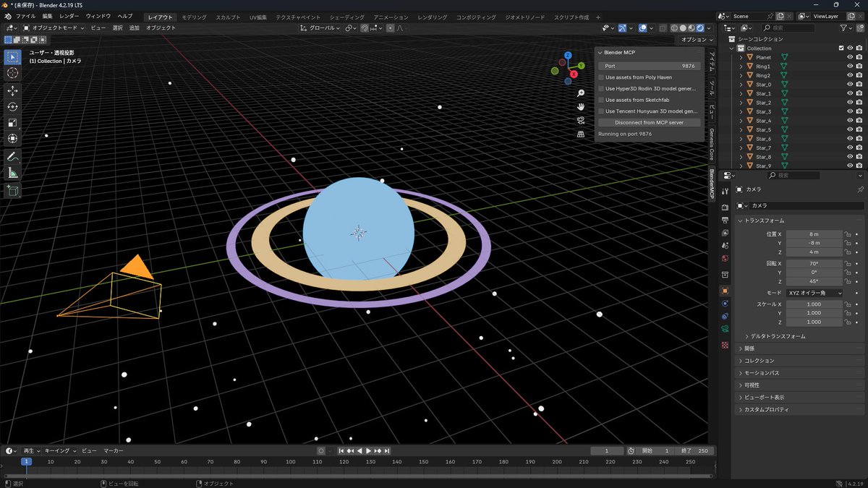Switch to the Shading (シェーディング) workspace tab

pyautogui.click(x=347, y=17)
